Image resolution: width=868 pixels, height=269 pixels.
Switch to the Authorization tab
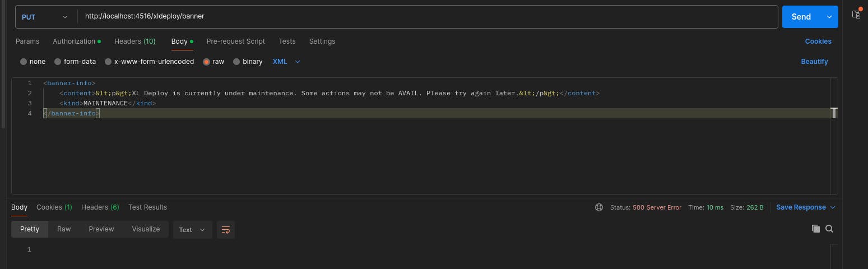pyautogui.click(x=77, y=41)
